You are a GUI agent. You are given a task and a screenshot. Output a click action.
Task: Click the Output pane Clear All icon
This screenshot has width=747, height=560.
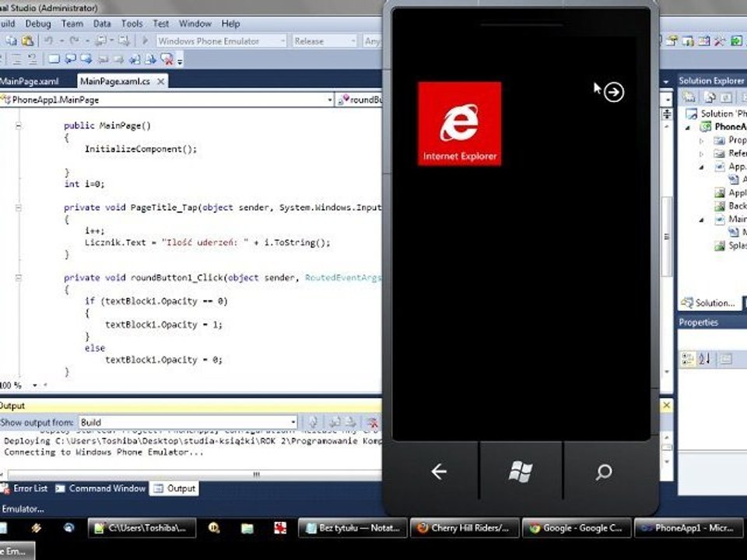pyautogui.click(x=372, y=422)
